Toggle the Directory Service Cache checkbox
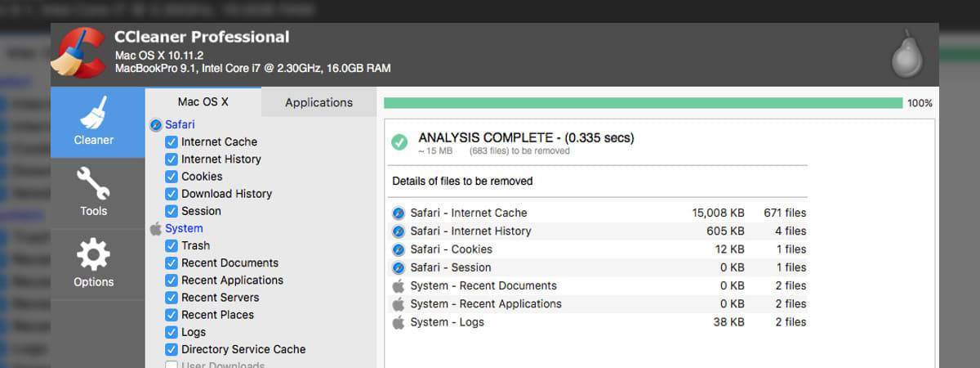Viewport: 980px width, 368px height. (171, 349)
